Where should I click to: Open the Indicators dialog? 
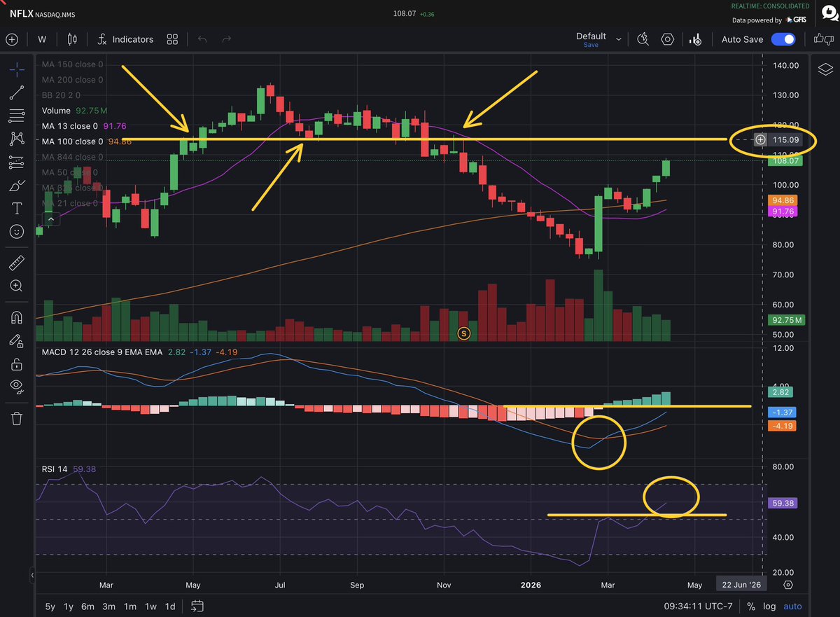pyautogui.click(x=125, y=39)
